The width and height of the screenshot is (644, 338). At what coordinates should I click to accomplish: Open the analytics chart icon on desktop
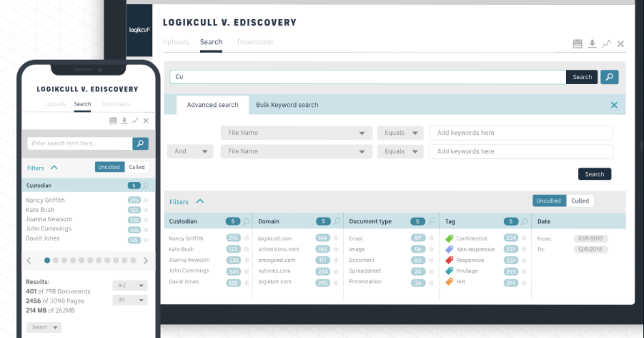606,44
